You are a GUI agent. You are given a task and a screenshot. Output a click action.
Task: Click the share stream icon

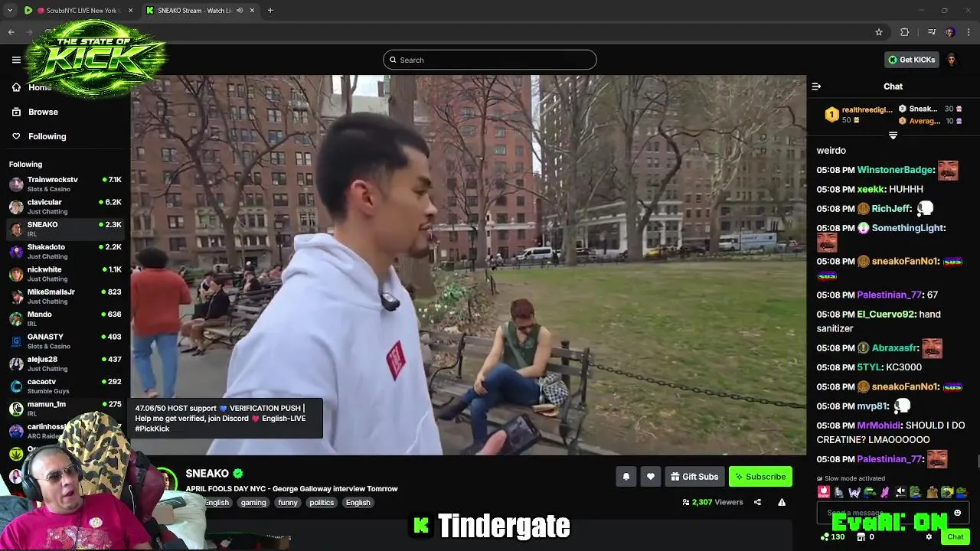757,502
